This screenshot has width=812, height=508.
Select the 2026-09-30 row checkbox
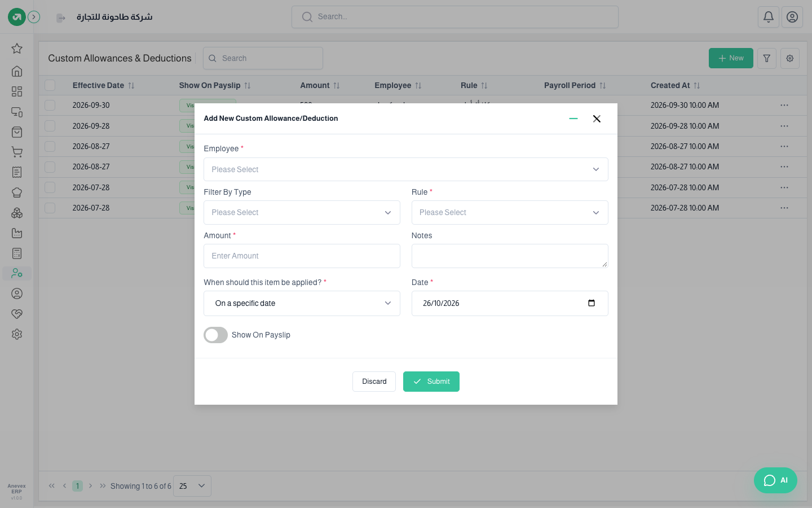tap(50, 105)
